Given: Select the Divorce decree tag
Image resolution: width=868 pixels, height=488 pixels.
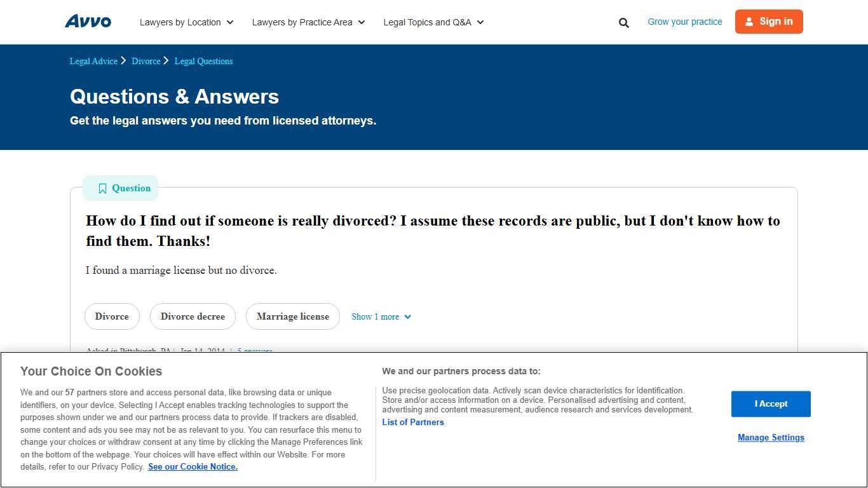Looking at the screenshot, I should (193, 316).
